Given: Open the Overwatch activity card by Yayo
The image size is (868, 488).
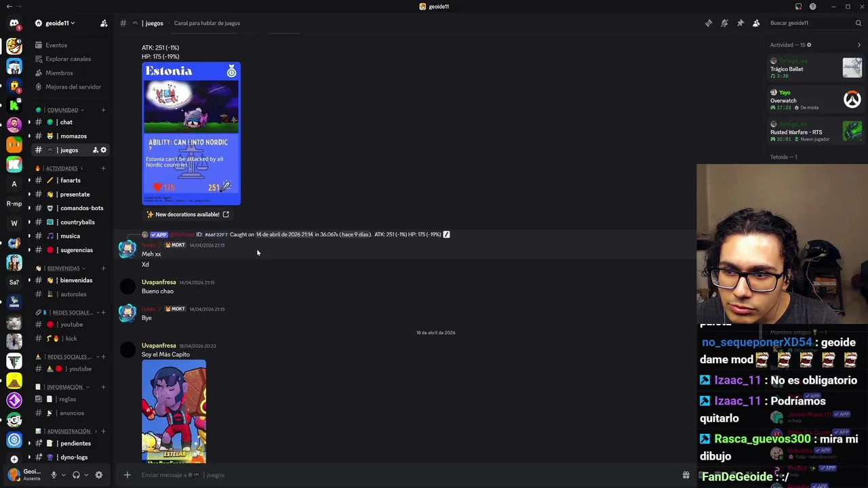Looking at the screenshot, I should point(816,100).
